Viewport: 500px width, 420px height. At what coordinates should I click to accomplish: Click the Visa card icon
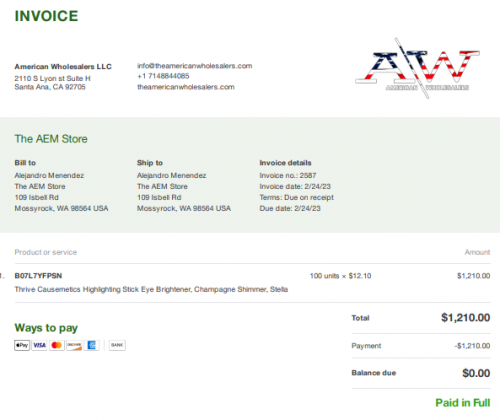39,345
